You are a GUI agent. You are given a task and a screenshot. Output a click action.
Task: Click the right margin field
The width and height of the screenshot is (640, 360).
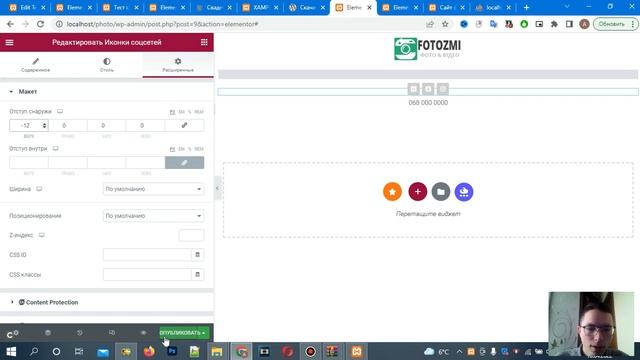pos(68,125)
